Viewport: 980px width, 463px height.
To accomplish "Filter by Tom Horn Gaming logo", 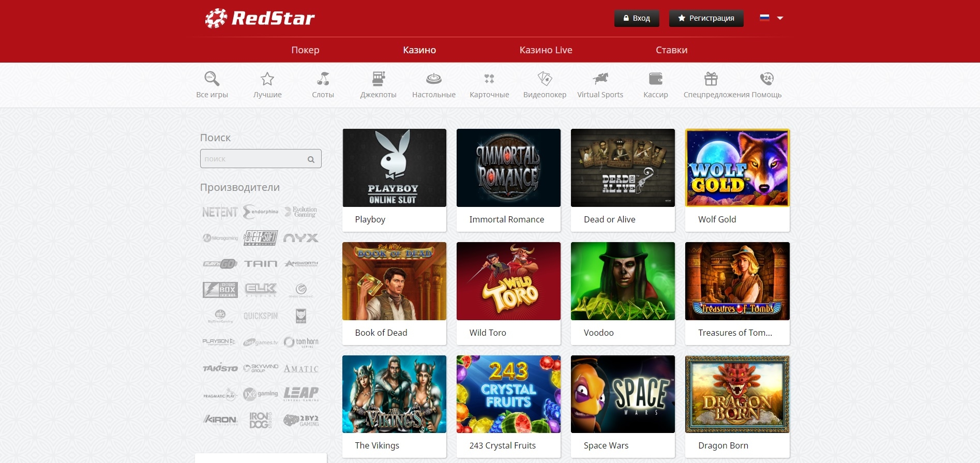I will (301, 342).
